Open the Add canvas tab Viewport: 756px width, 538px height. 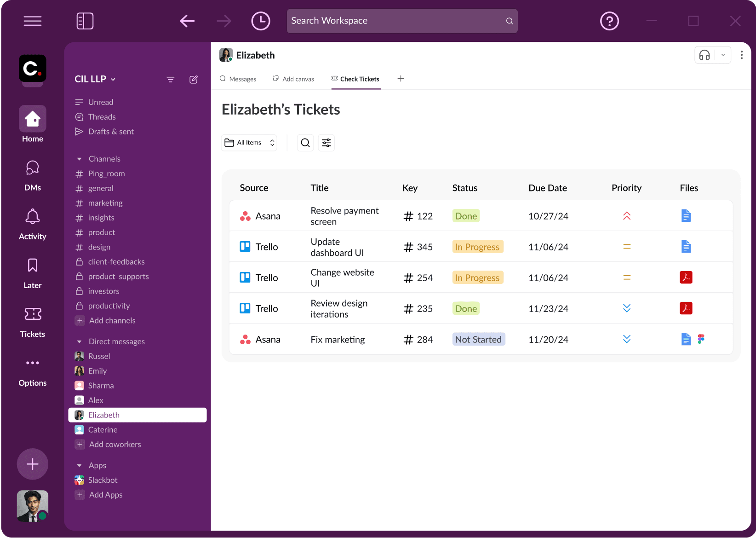[x=293, y=79]
